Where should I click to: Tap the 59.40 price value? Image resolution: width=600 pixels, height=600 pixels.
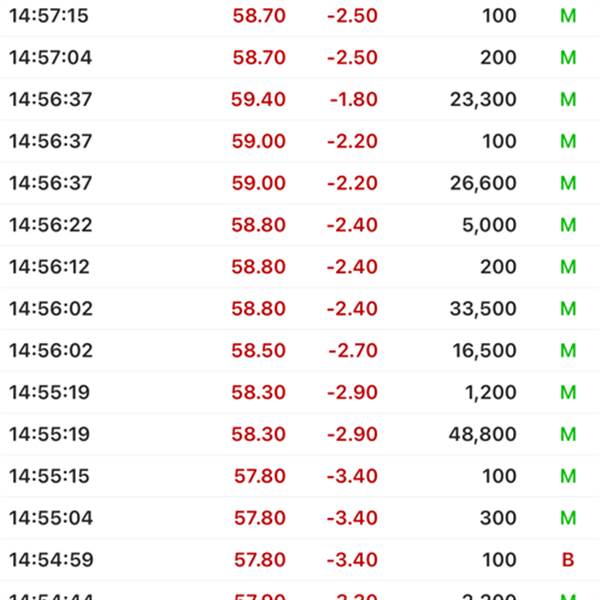[x=259, y=100]
